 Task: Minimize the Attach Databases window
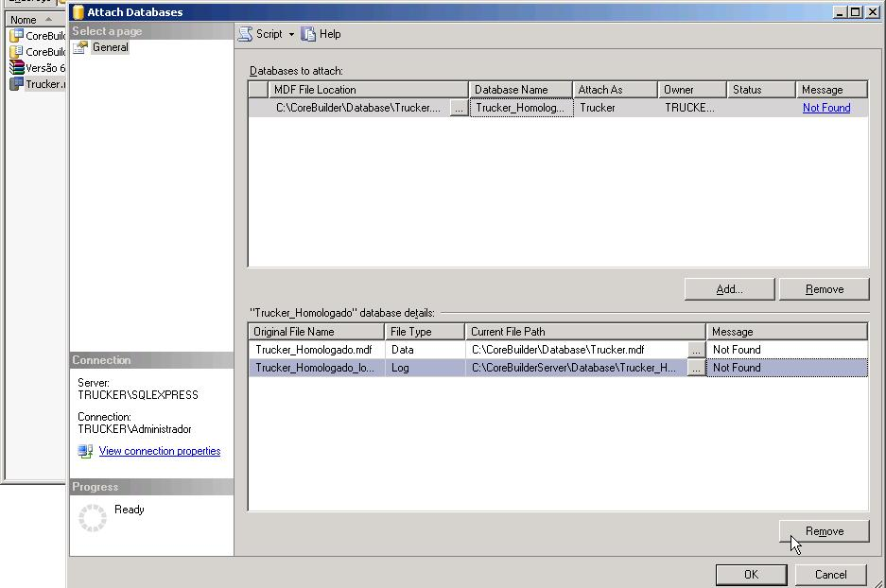841,12
